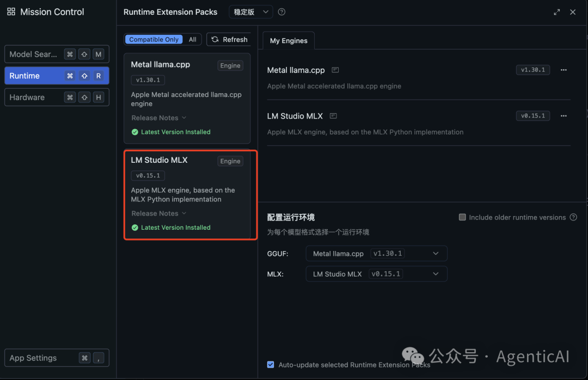This screenshot has height=380, width=588.
Task: Click the Mission Control grid icon
Action: [x=11, y=11]
